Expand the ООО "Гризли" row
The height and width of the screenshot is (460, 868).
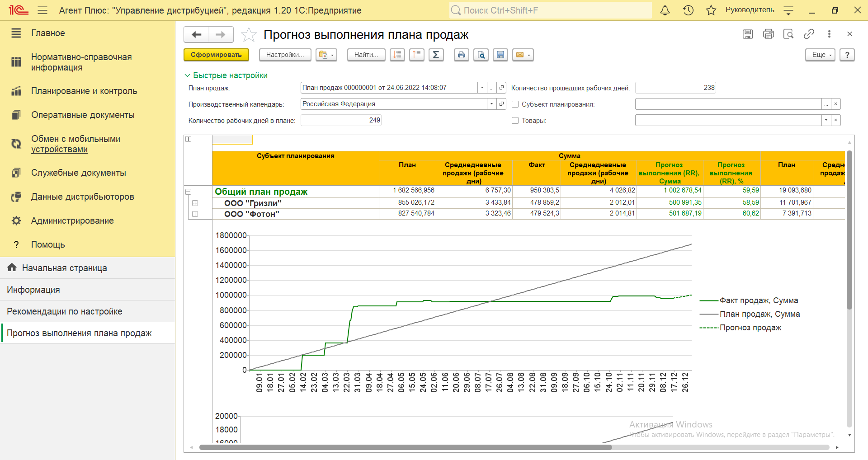click(x=195, y=203)
